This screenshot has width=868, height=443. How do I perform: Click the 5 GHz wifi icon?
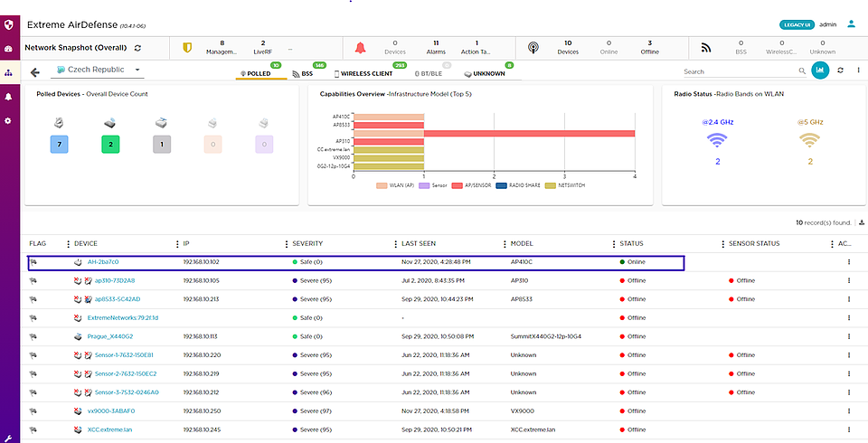(810, 141)
